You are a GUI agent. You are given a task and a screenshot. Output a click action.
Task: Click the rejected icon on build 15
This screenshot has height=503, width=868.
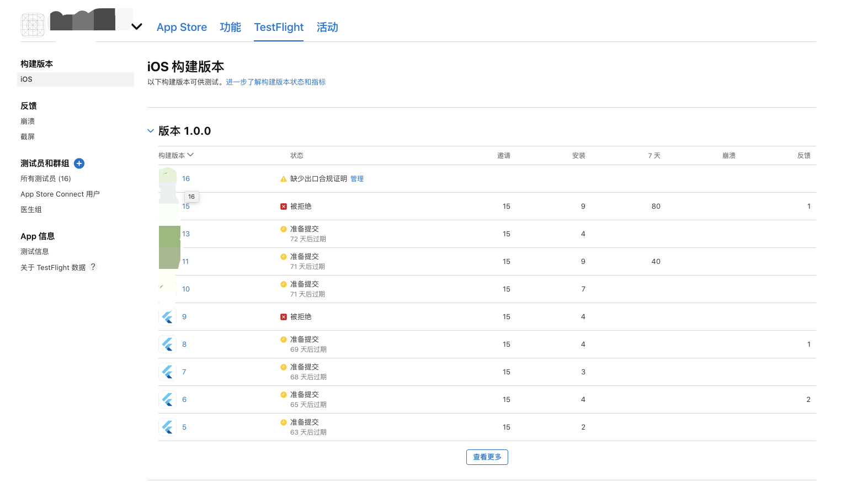(x=284, y=207)
